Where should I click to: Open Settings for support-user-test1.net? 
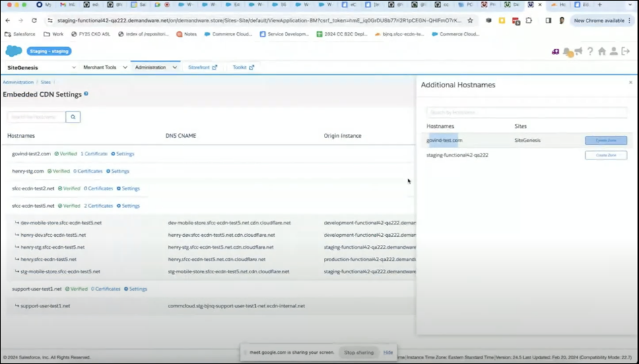point(136,289)
